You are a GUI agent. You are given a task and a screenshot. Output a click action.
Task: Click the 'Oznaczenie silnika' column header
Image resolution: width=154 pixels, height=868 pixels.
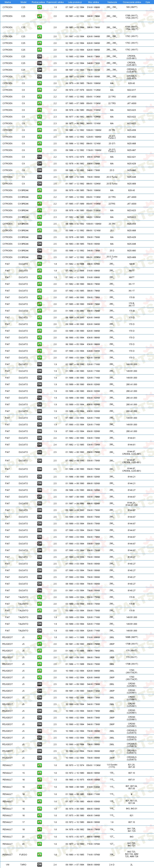132,2
